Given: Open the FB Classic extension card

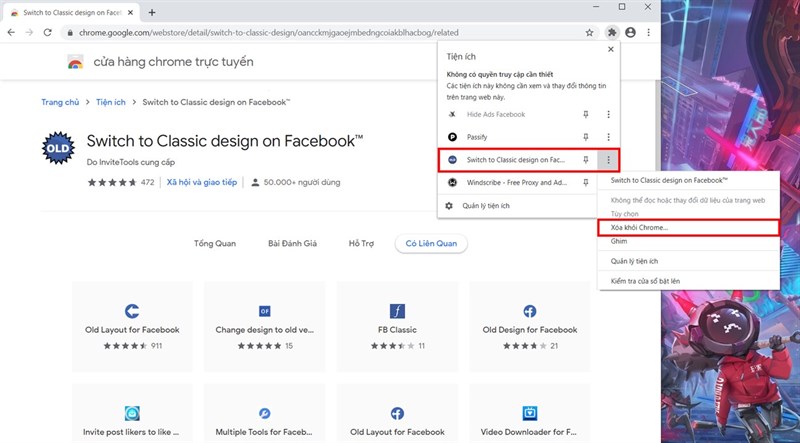Looking at the screenshot, I should (x=397, y=327).
